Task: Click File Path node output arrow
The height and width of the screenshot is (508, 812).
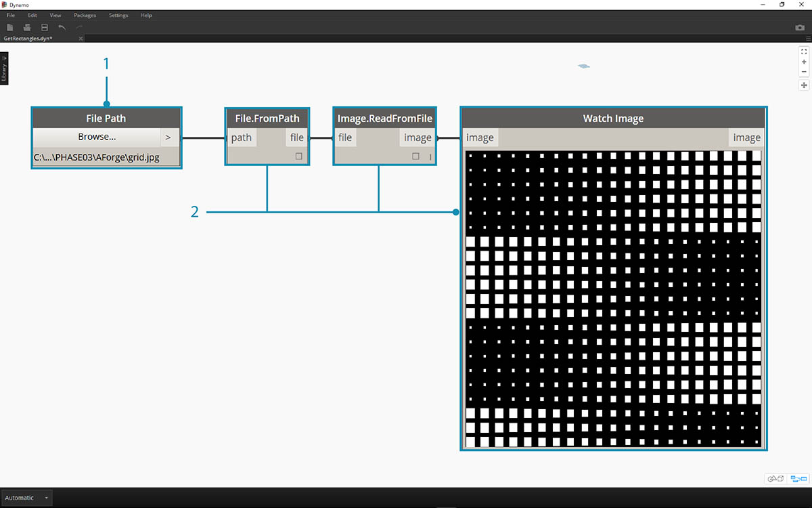Action: point(168,137)
